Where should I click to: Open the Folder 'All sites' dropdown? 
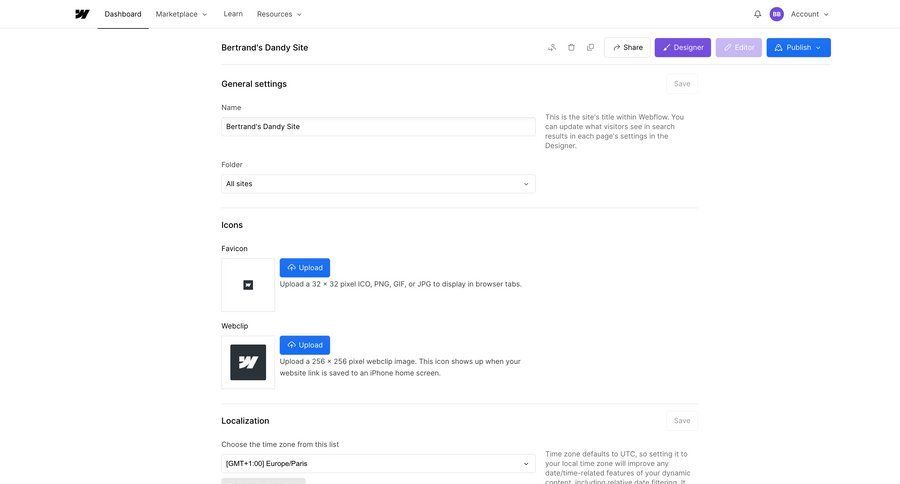[x=378, y=184]
